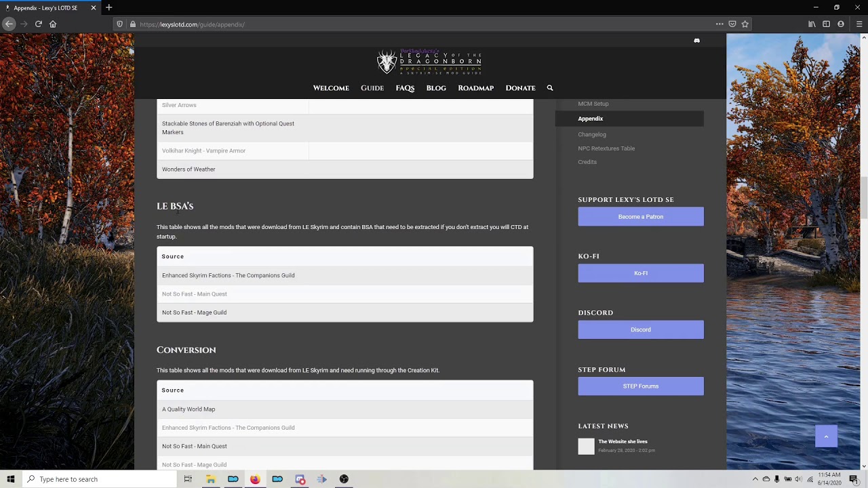Click the taskbar clock showing 11:54 AM
Image resolution: width=868 pixels, height=488 pixels.
coord(829,479)
